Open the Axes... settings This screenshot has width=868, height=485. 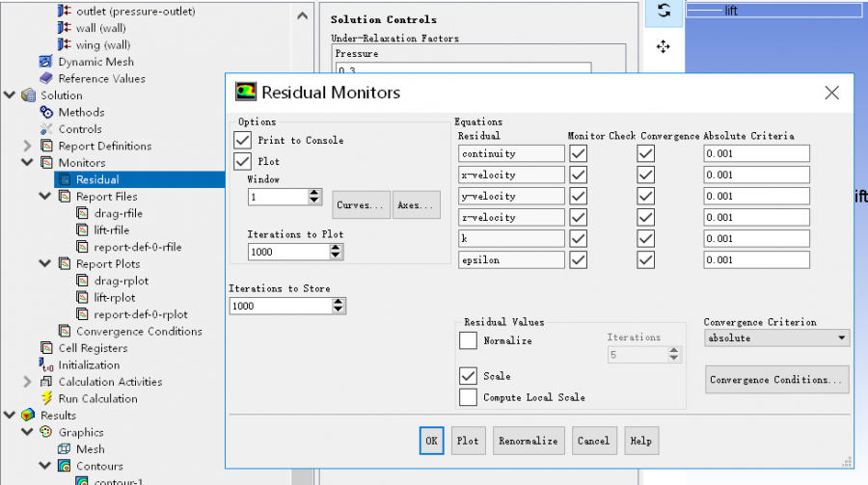(x=417, y=204)
